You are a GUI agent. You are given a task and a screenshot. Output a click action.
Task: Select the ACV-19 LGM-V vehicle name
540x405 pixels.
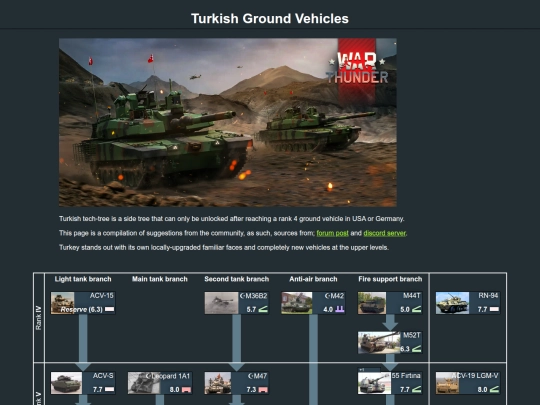pos(476,376)
